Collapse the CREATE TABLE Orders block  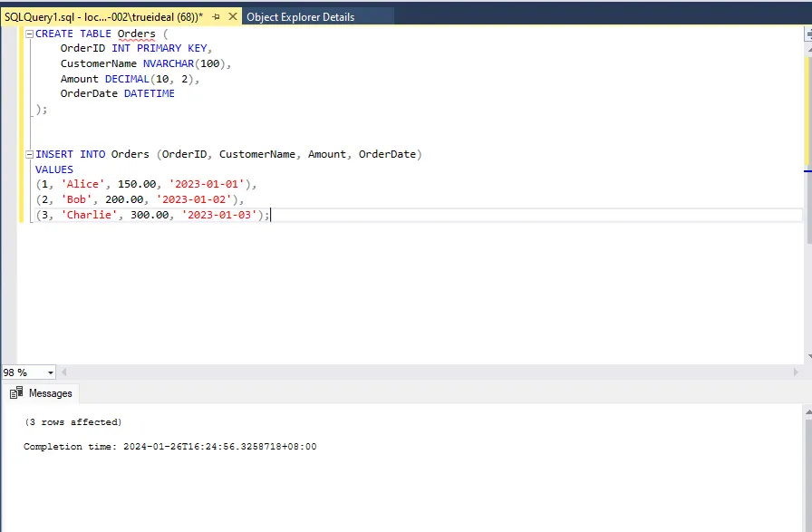coord(30,34)
